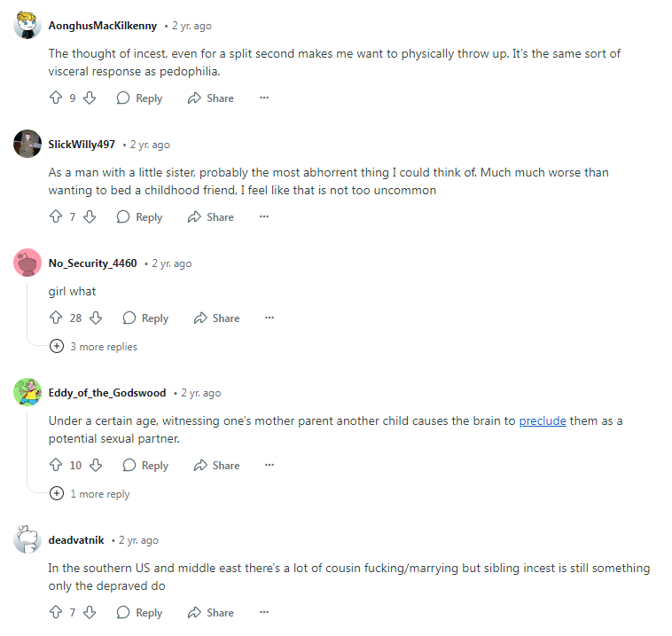Share Eddy_of_the_Godswood's comment

coord(216,466)
